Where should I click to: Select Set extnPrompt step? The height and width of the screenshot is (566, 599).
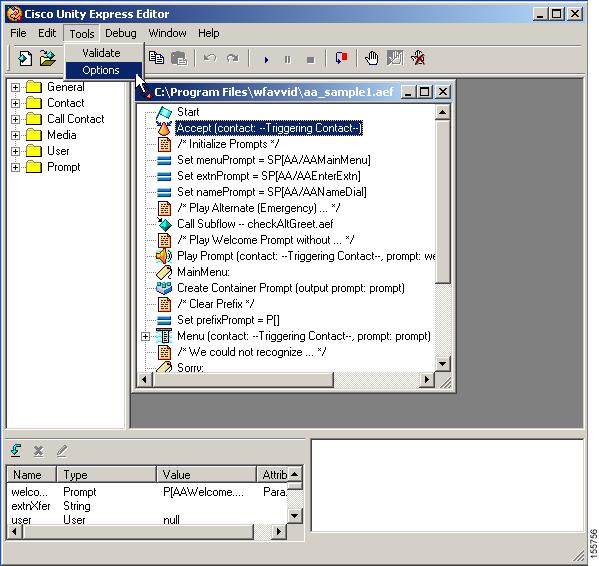(269, 176)
